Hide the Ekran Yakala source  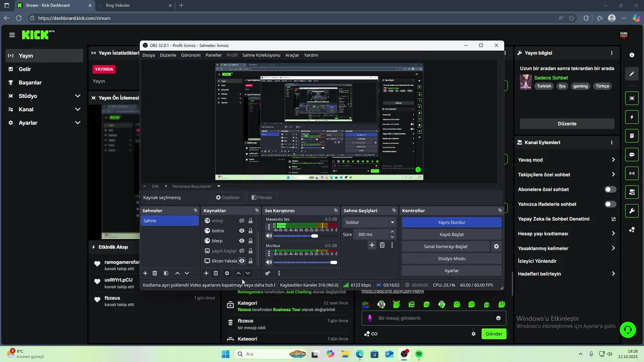tap(242, 261)
